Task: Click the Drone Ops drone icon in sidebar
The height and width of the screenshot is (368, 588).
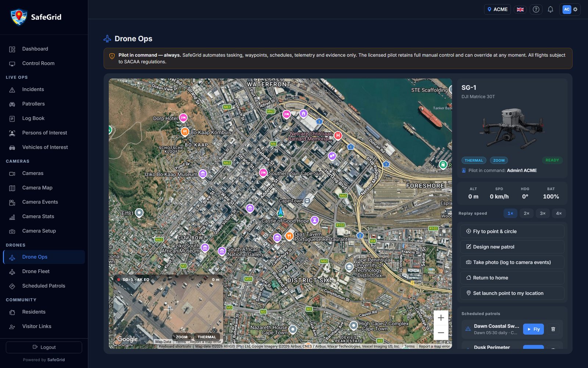Action: pos(12,257)
